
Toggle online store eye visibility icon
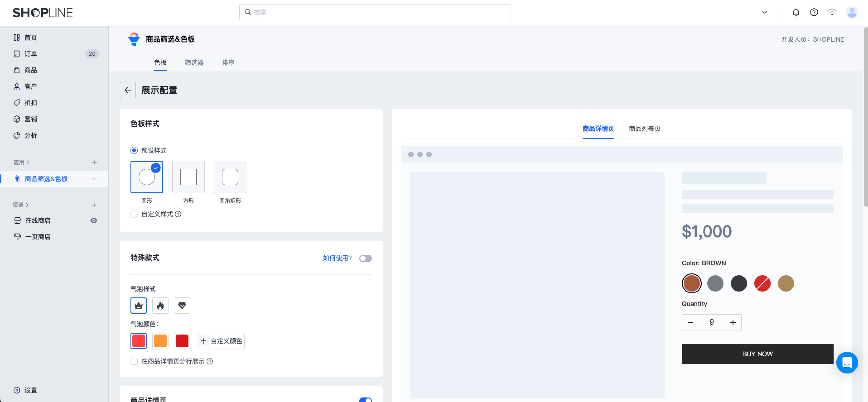point(94,220)
